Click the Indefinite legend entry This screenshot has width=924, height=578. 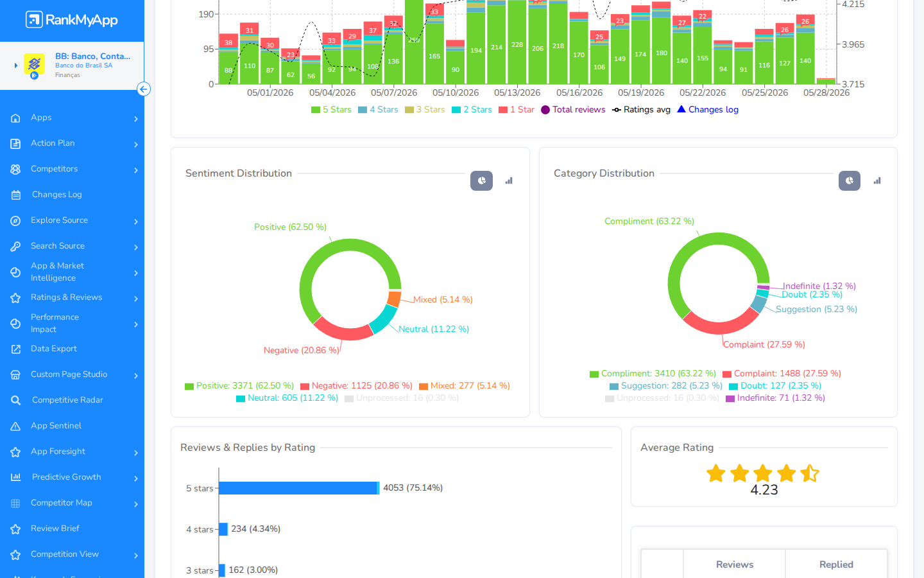point(775,398)
